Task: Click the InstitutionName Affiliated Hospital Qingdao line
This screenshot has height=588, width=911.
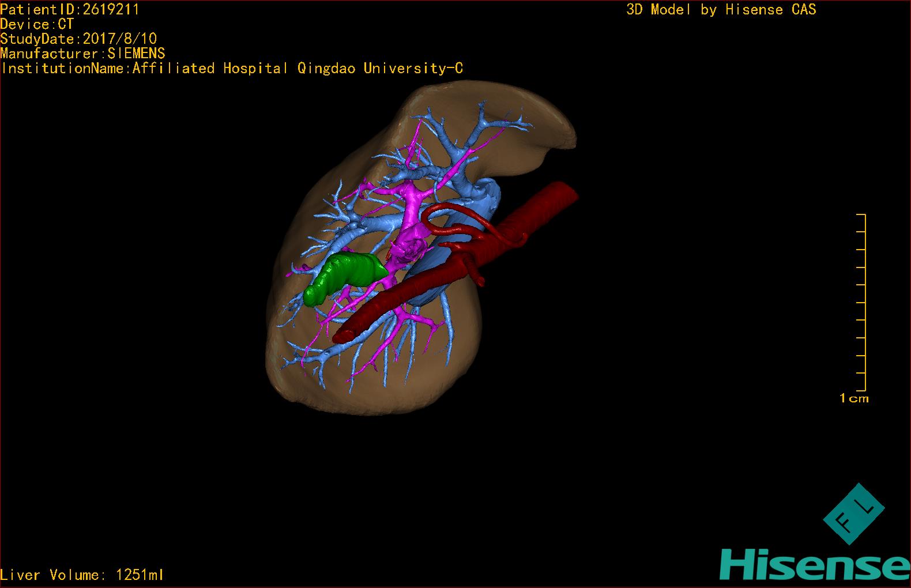Action: tap(232, 69)
